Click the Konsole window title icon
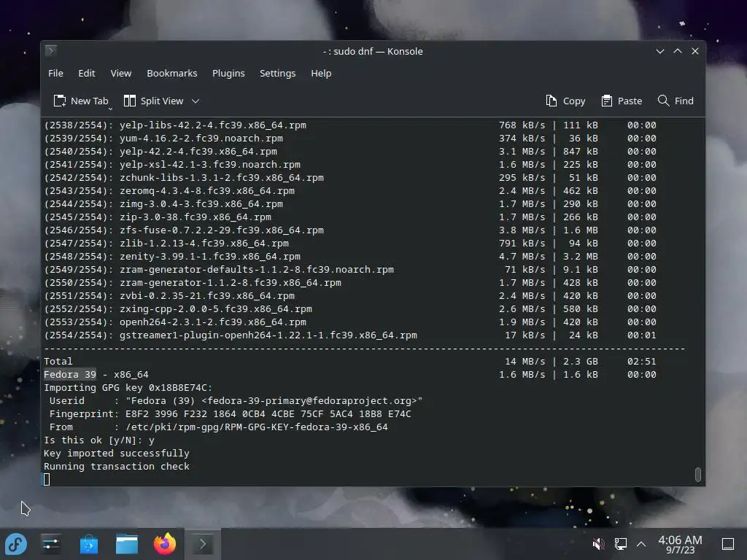 [x=51, y=50]
